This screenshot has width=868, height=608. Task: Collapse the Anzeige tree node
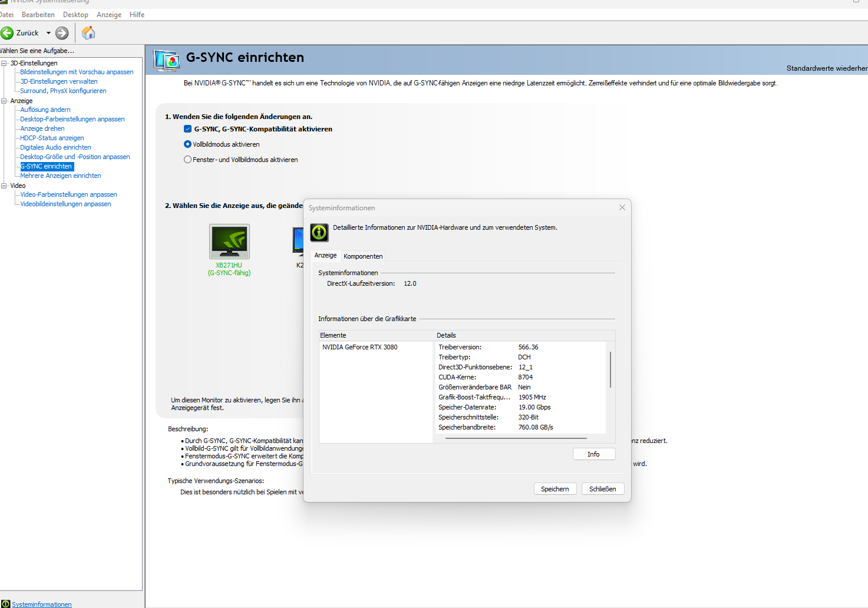click(4, 101)
